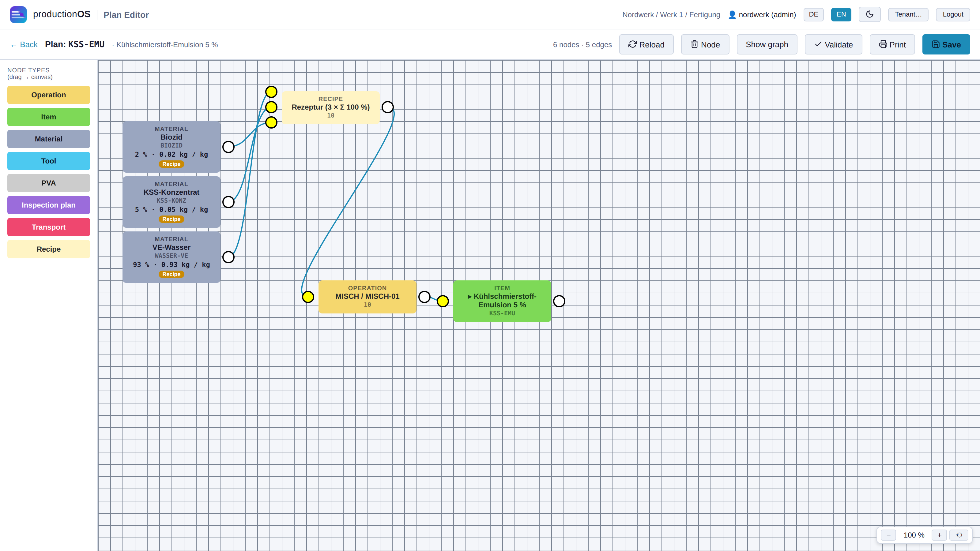Toggle dark mode moon icon
The width and height of the screenshot is (980, 551).
coord(869,14)
